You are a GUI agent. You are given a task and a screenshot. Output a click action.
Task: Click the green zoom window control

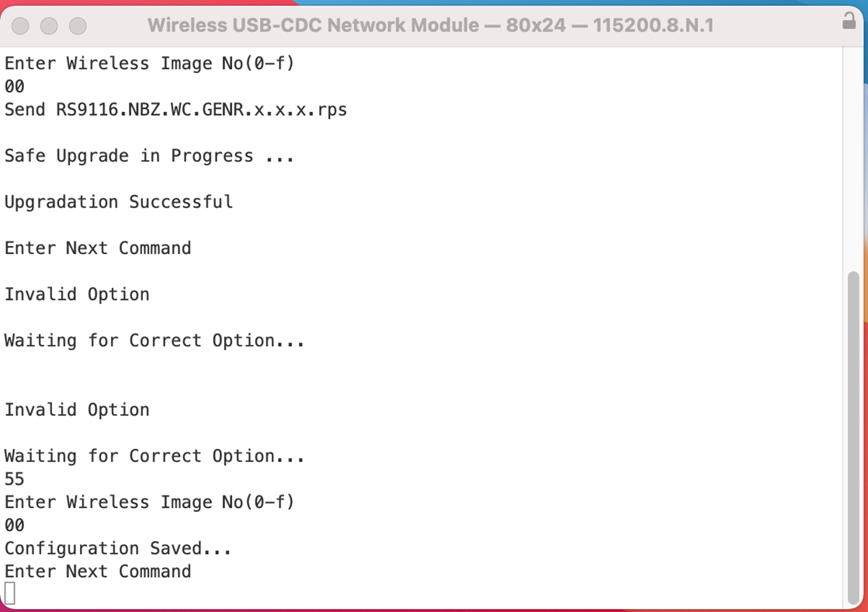click(x=76, y=26)
